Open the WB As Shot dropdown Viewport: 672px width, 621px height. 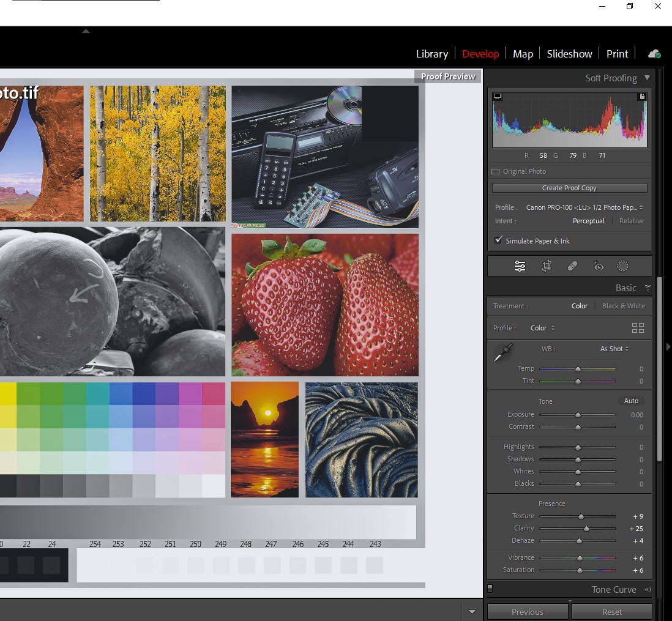[614, 349]
